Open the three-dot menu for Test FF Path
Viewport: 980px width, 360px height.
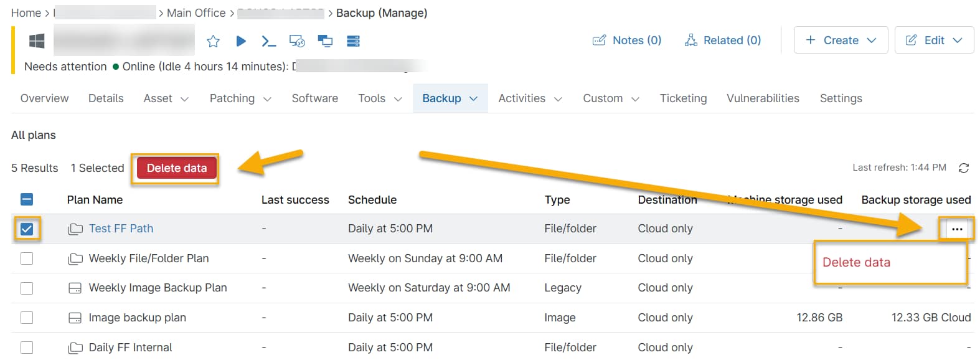coord(957,229)
